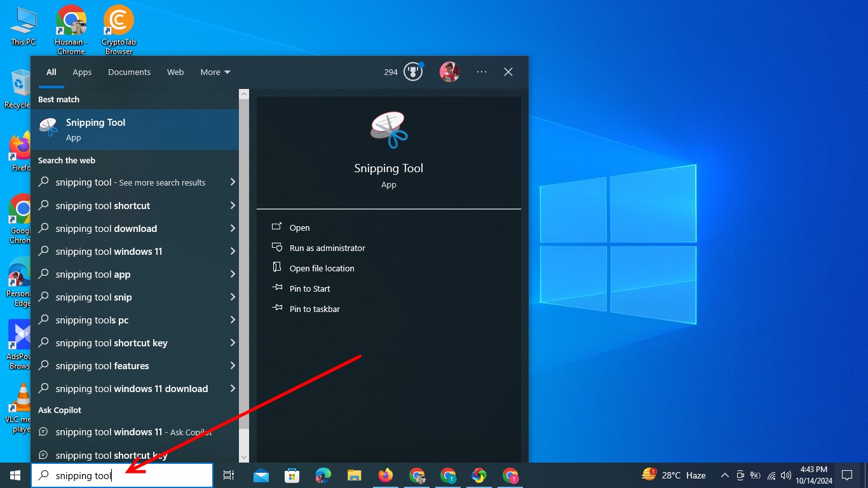Click the large Snipping Tool icon in preview pane
The height and width of the screenshot is (488, 868).
point(389,130)
